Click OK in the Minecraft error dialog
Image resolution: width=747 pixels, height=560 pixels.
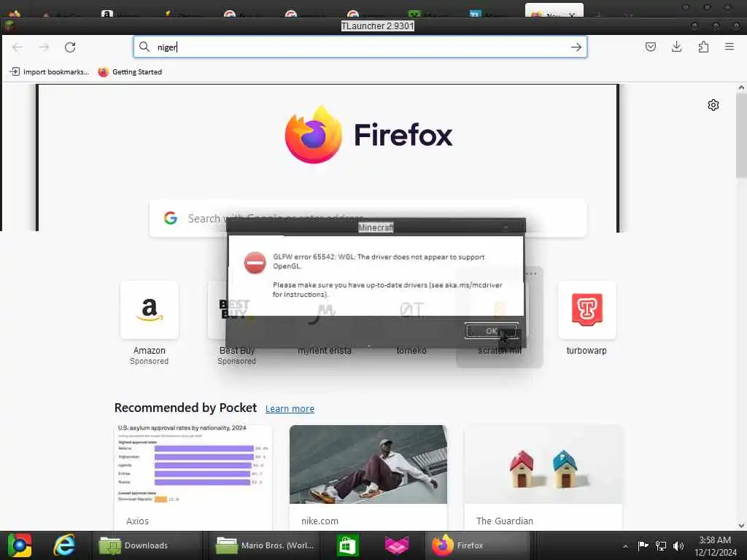click(x=491, y=331)
